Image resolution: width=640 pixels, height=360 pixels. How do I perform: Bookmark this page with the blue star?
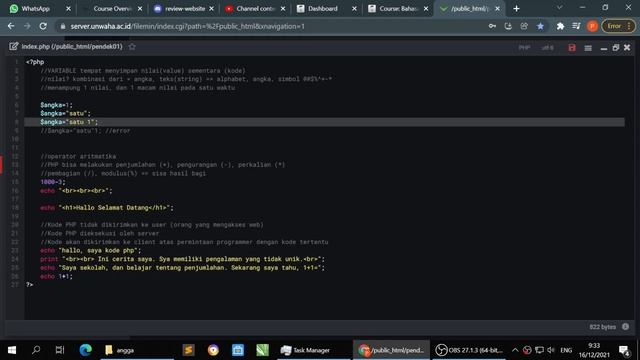click(x=540, y=26)
